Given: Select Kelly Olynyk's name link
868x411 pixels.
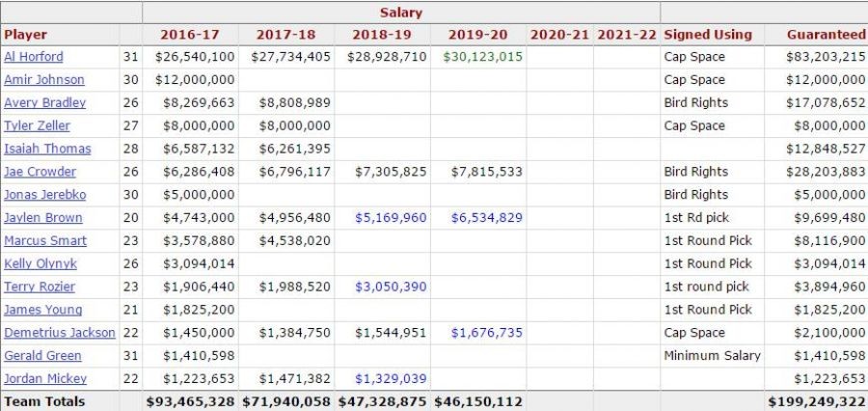Looking at the screenshot, I should click(40, 264).
